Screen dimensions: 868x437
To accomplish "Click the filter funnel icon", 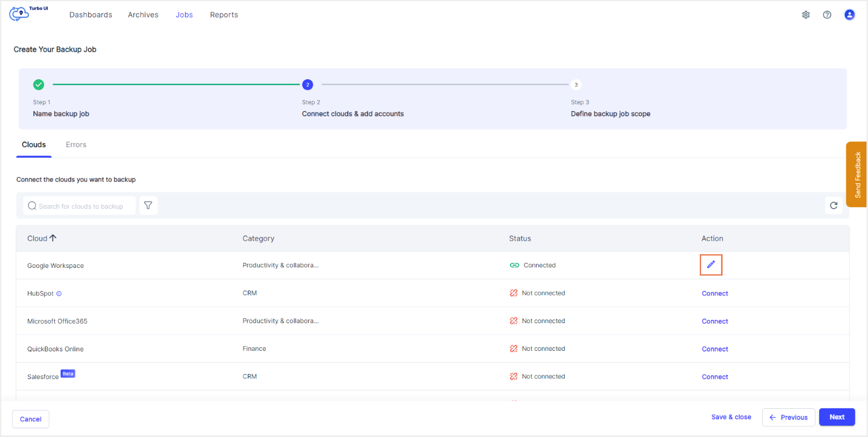I will click(x=148, y=205).
